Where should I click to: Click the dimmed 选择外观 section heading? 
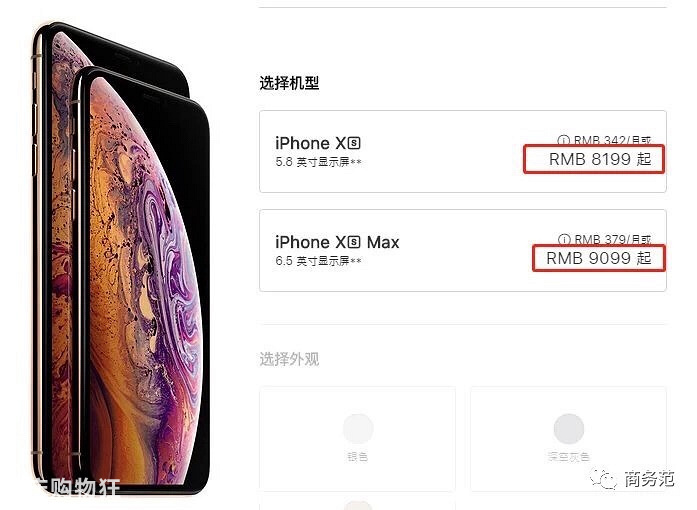click(x=289, y=359)
